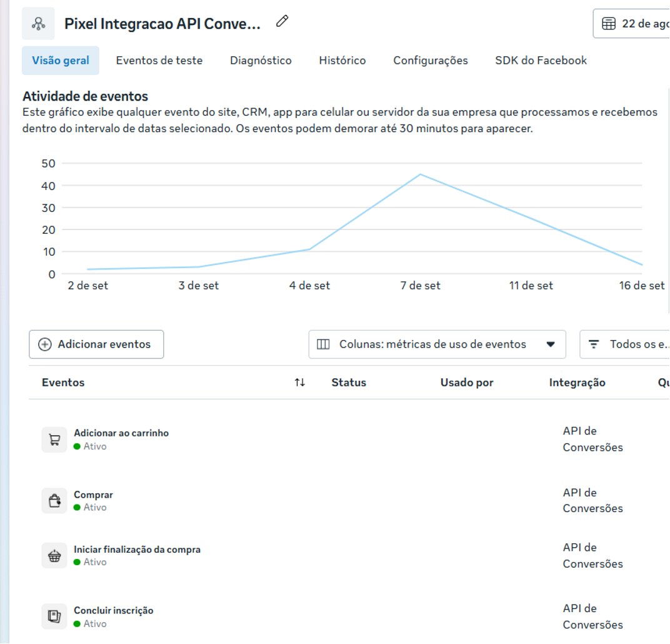
Task: Open the Concluir inscrição event
Action: pos(113,610)
